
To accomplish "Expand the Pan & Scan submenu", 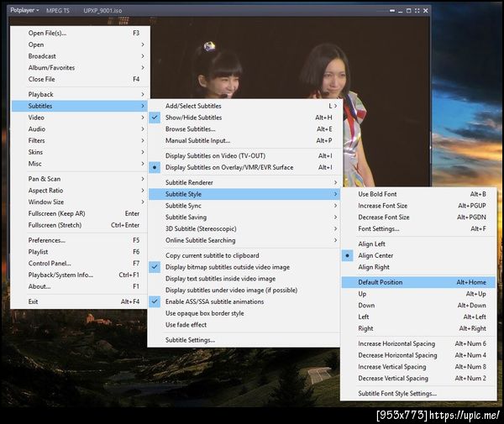I will click(80, 179).
